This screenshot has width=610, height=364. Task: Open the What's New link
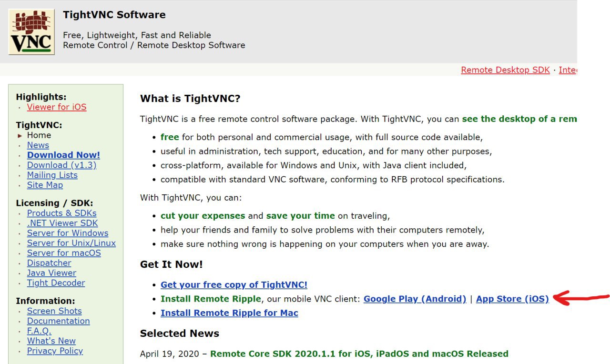click(x=51, y=342)
